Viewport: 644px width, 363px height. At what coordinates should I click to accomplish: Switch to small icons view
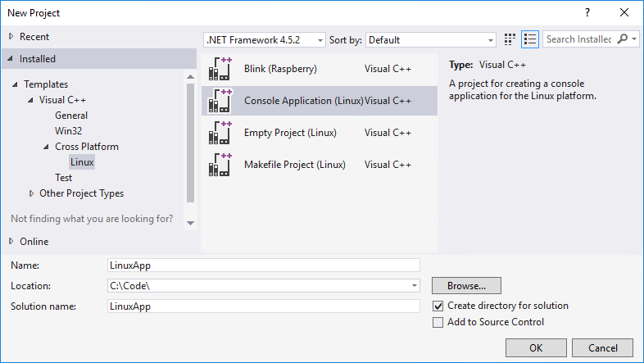click(x=510, y=39)
